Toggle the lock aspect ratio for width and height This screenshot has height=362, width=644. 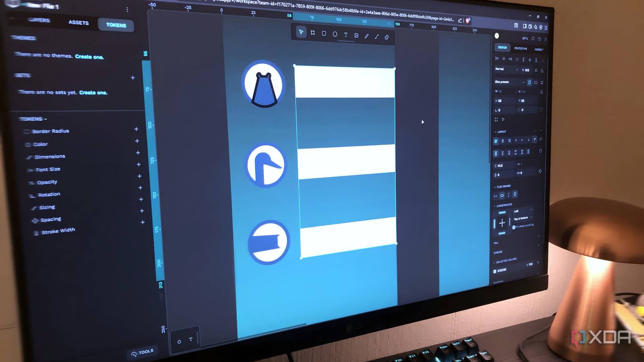(542, 92)
